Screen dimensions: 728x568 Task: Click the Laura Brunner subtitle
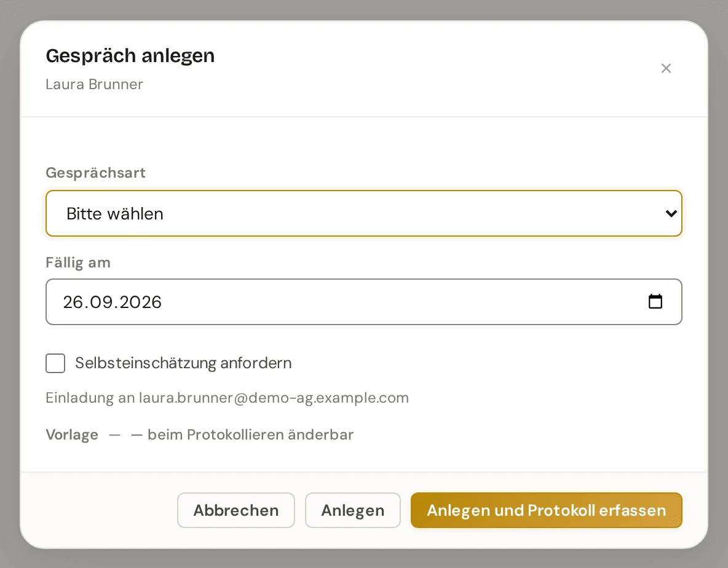pyautogui.click(x=94, y=84)
